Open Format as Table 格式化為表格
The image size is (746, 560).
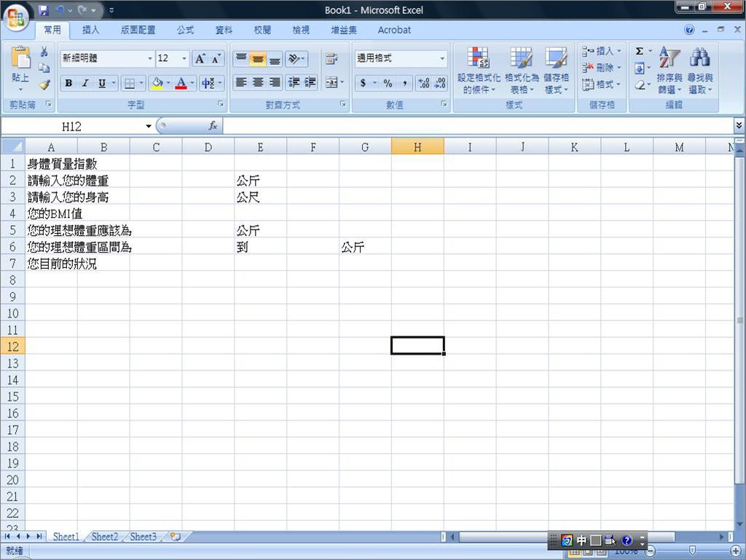pyautogui.click(x=522, y=71)
